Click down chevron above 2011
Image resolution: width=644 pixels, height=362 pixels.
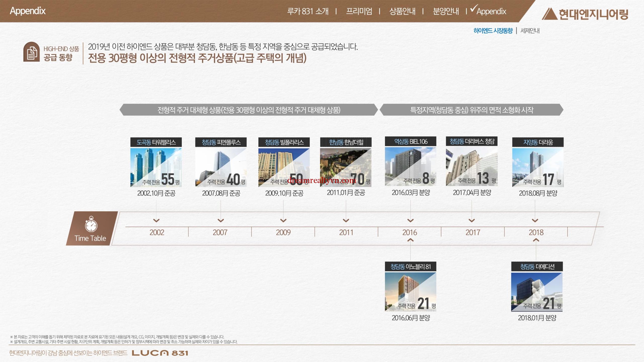point(346,221)
